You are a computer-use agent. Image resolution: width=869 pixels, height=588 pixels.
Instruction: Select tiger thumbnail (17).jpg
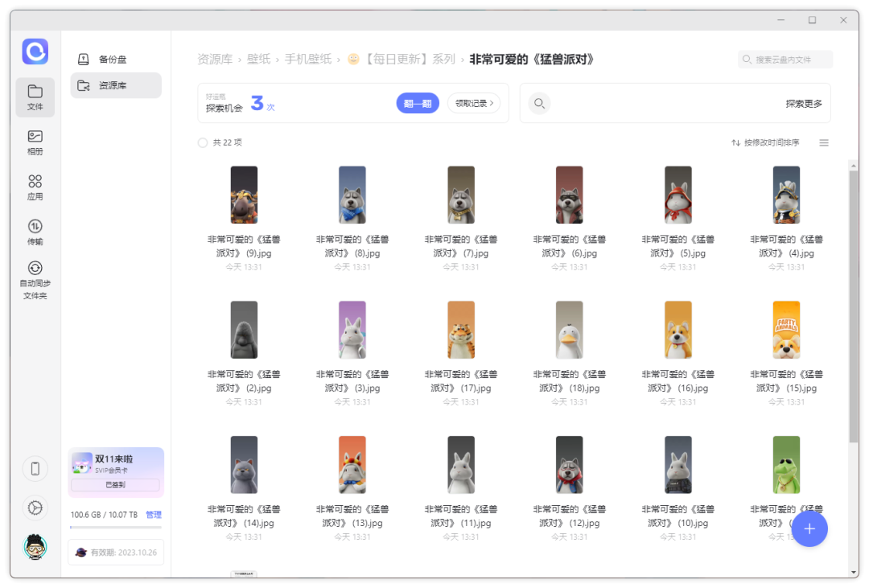coord(461,330)
